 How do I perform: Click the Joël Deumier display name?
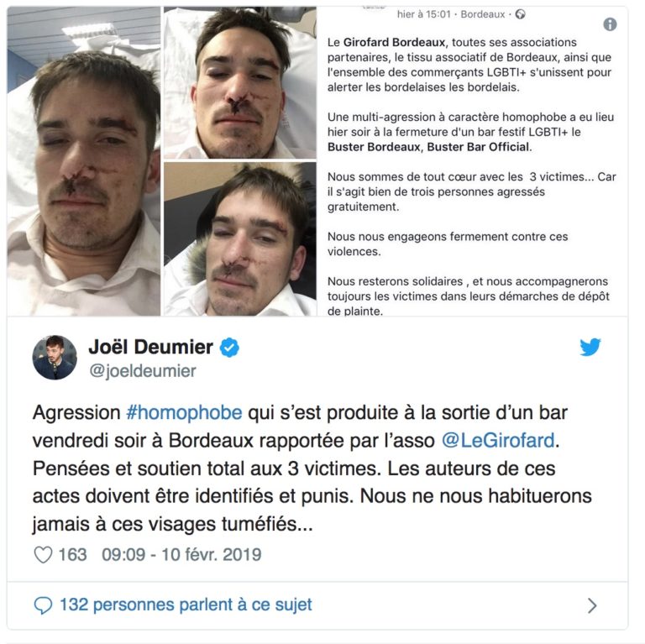pos(150,347)
